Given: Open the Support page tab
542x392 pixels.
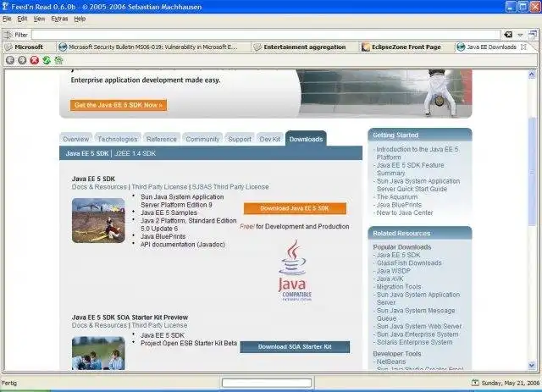Looking at the screenshot, I should [x=240, y=139].
